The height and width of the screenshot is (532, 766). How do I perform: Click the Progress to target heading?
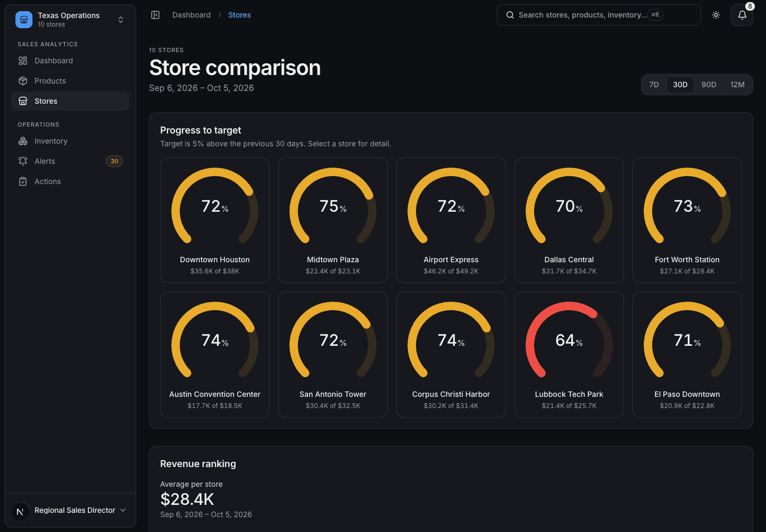pos(201,130)
